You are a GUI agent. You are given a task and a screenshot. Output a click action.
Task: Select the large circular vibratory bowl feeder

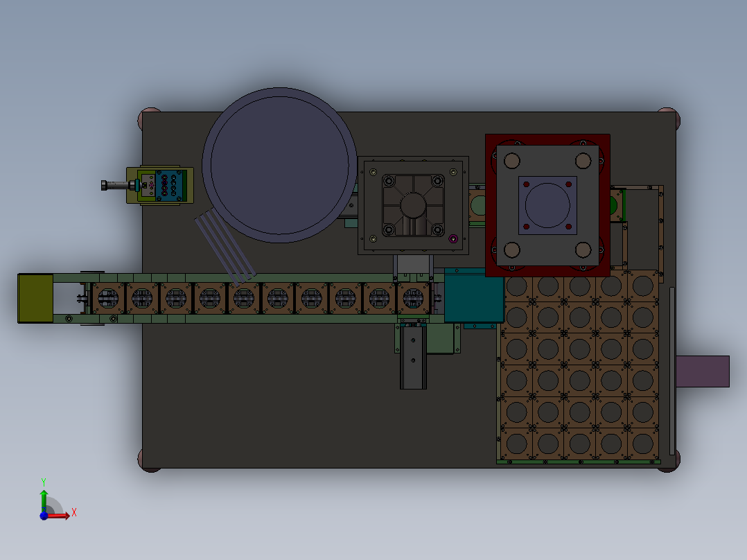(280, 165)
